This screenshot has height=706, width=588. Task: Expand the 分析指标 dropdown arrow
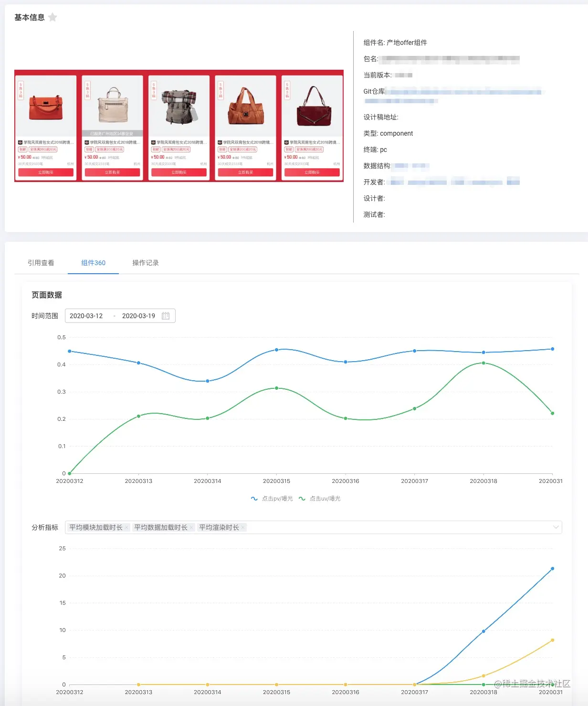pyautogui.click(x=556, y=527)
